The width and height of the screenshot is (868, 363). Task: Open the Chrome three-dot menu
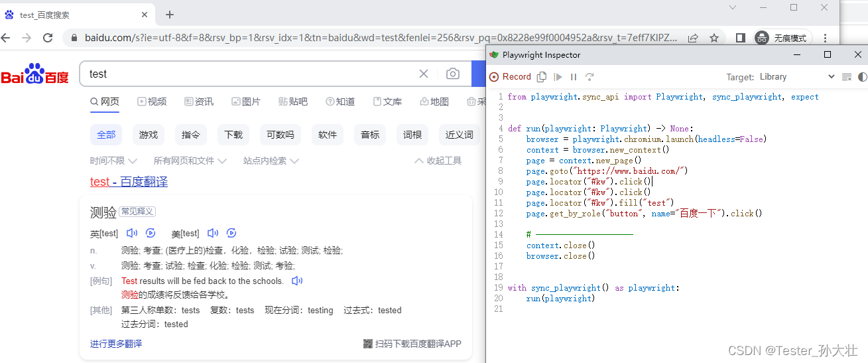coord(825,38)
